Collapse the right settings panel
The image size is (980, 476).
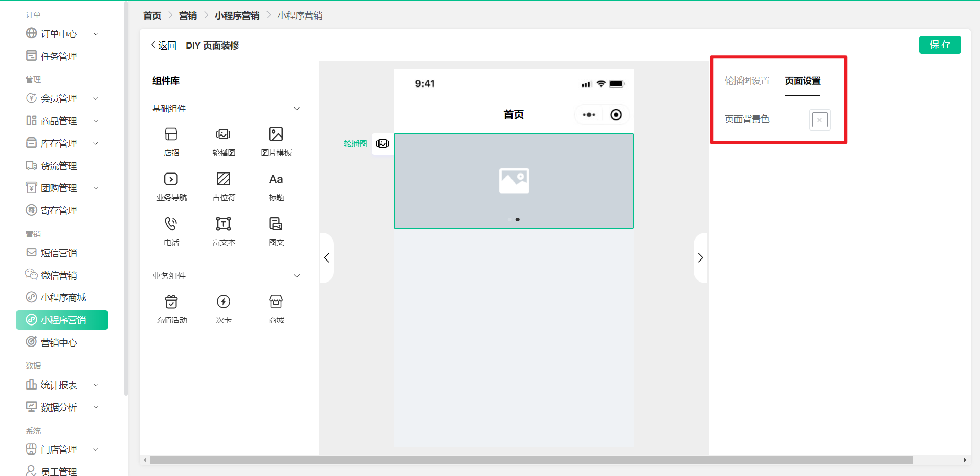(x=701, y=258)
